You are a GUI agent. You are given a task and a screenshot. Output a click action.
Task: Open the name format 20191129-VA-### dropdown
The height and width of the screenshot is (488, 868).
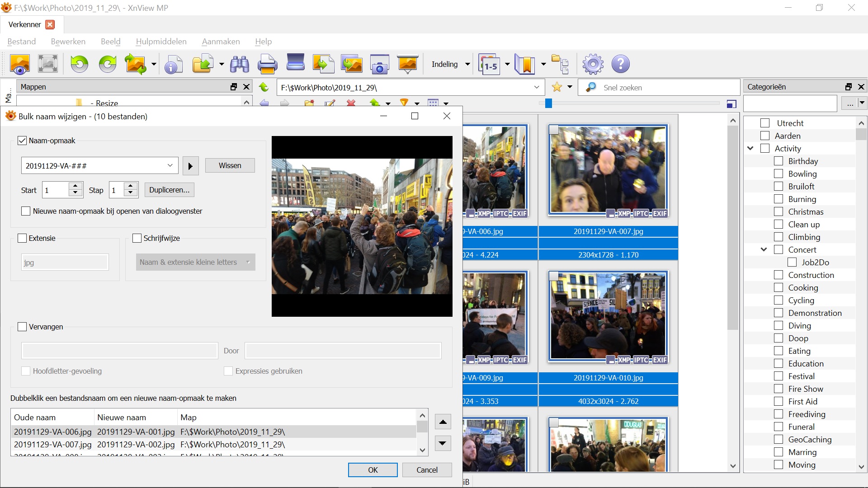pyautogui.click(x=170, y=165)
